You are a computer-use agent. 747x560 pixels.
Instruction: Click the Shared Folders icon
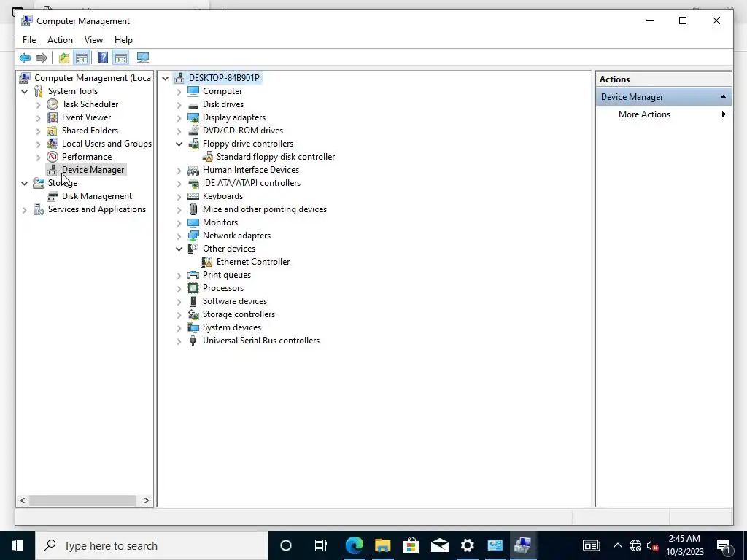53,131
